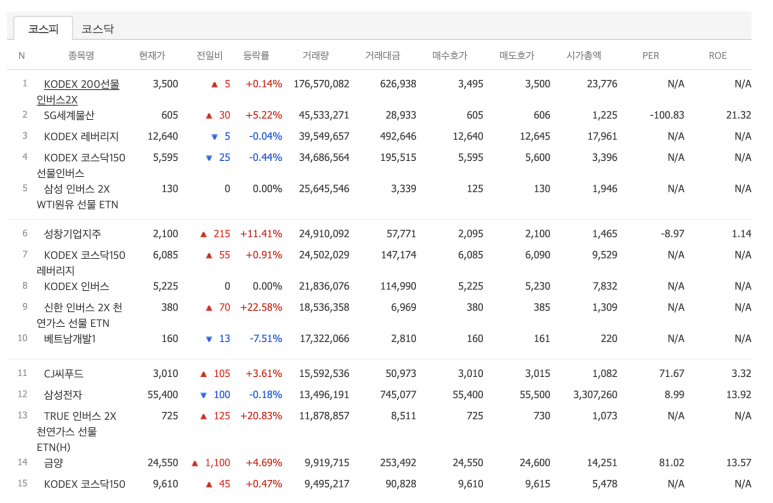Open the KODEX 레버리지 stock link

point(81,136)
